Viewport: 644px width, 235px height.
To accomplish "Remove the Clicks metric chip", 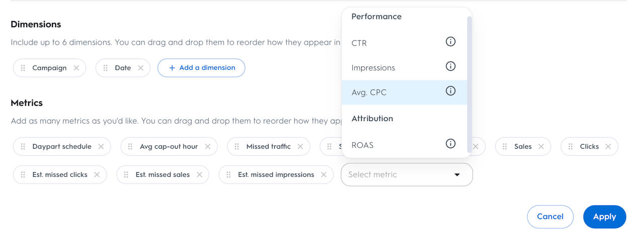I will (608, 147).
